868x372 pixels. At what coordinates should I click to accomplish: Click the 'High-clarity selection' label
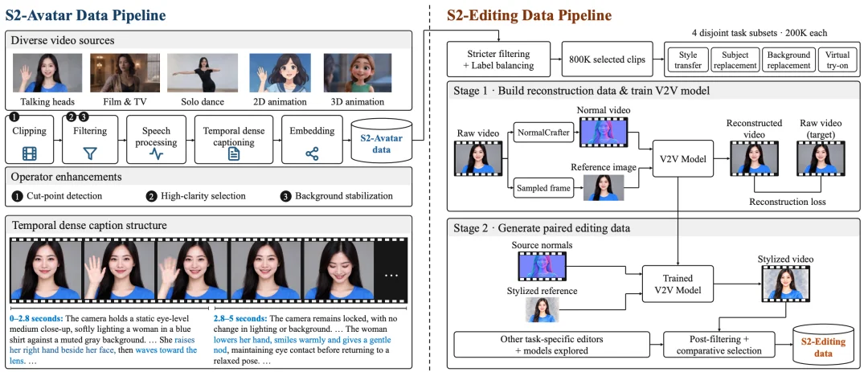tap(203, 196)
